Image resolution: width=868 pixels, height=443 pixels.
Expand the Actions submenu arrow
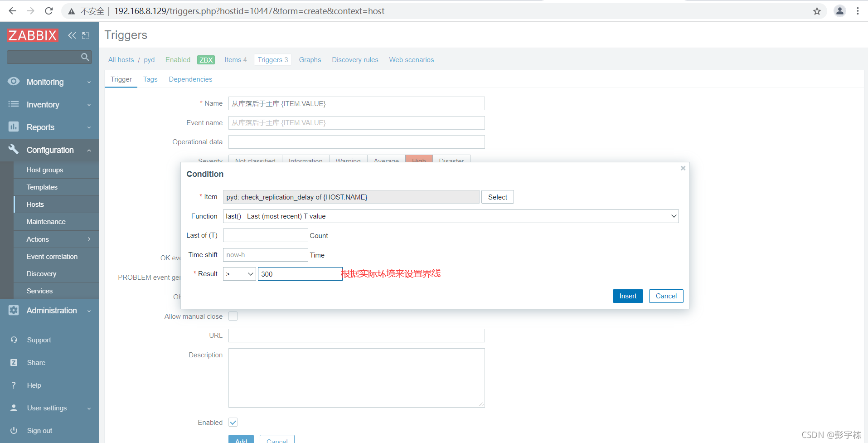[89, 239]
